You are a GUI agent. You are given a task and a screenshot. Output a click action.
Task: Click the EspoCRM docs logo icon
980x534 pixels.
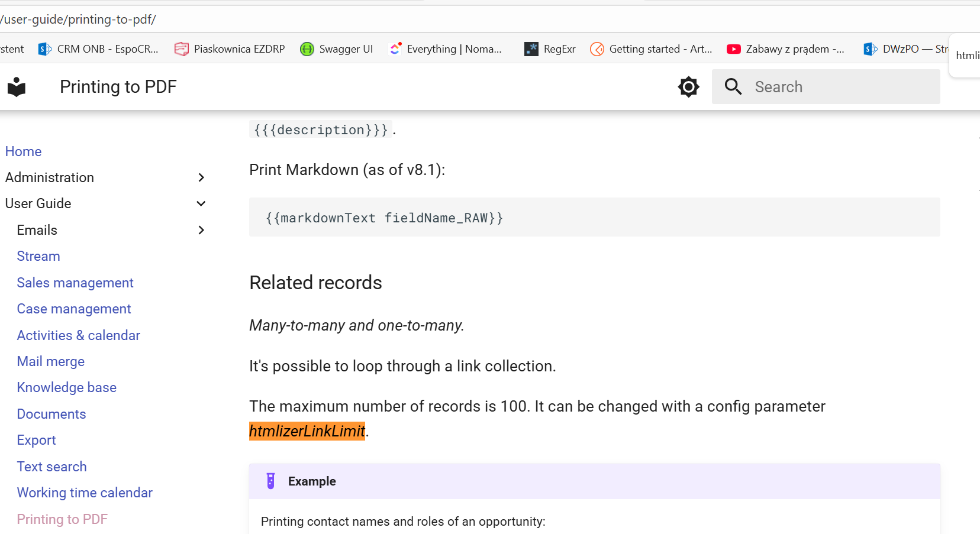point(17,87)
